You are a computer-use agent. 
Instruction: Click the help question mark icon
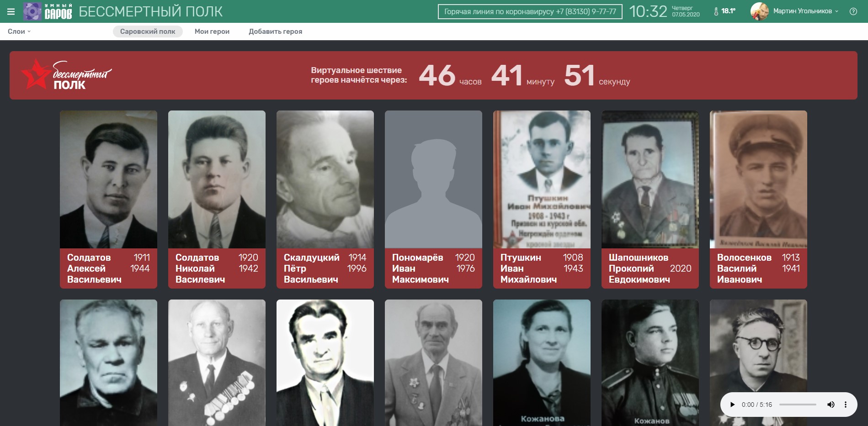[x=853, y=11]
